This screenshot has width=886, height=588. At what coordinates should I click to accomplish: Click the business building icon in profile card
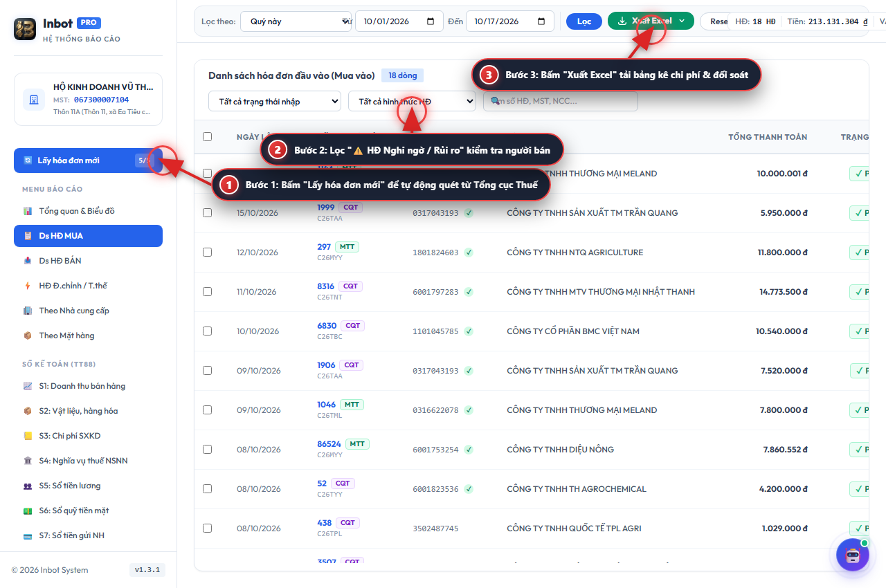coord(34,99)
